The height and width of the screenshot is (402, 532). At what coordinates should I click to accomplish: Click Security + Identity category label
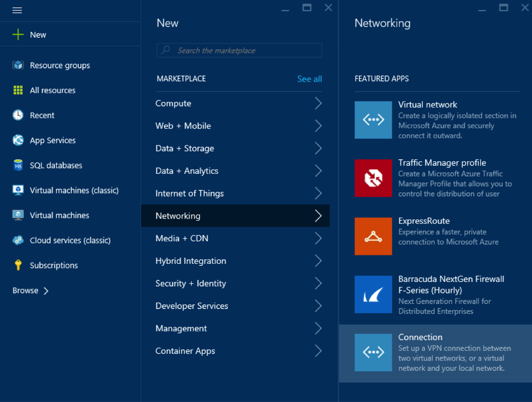click(x=190, y=283)
